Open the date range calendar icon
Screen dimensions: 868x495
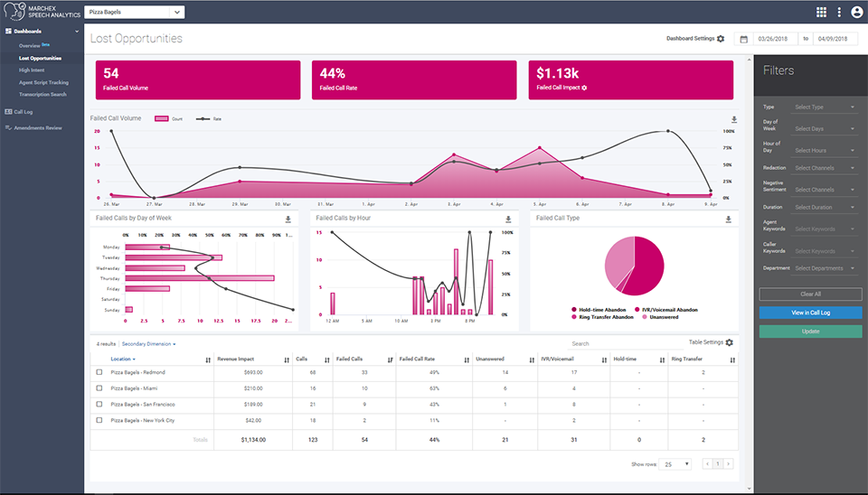(743, 39)
